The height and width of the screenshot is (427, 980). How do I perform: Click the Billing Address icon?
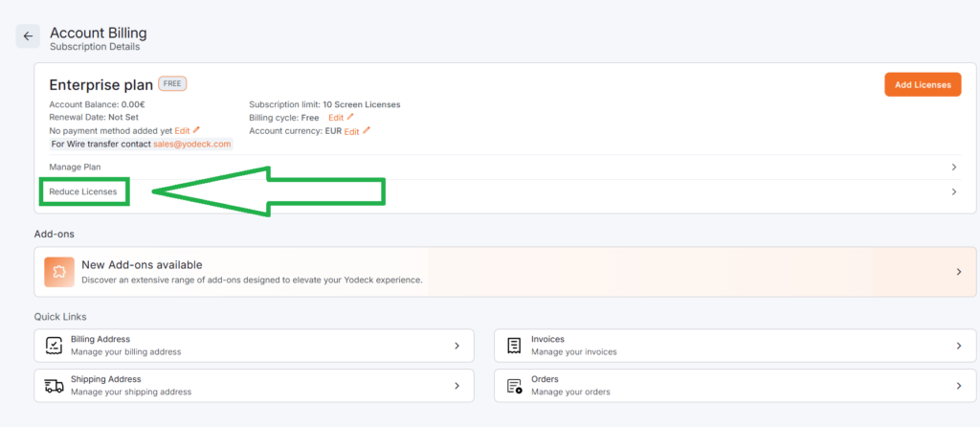[55, 346]
